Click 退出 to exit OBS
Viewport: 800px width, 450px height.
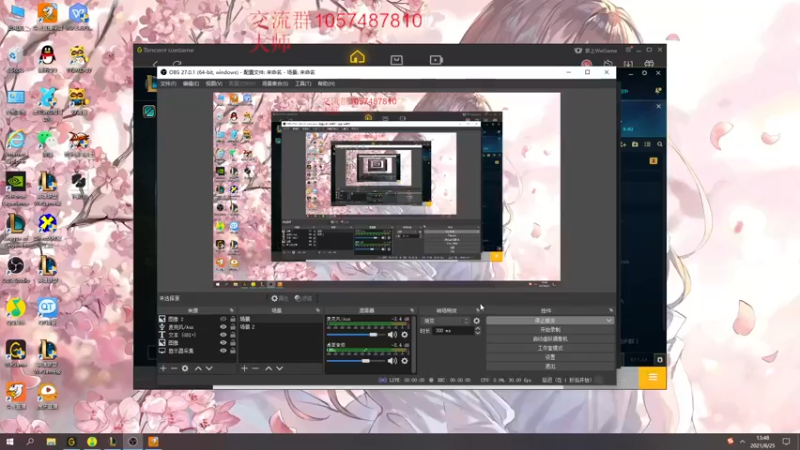pos(550,366)
